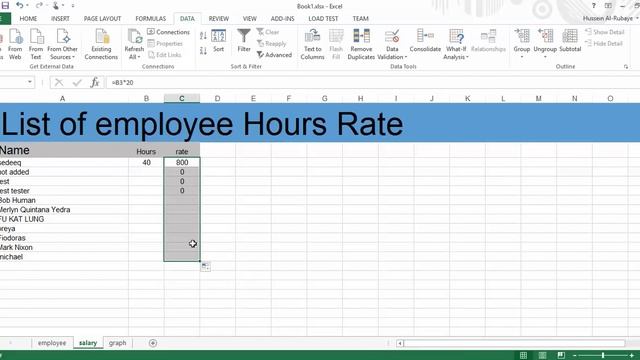Image resolution: width=640 pixels, height=360 pixels.
Task: Click the From Text import icon
Action: pyautogui.click(x=36, y=44)
